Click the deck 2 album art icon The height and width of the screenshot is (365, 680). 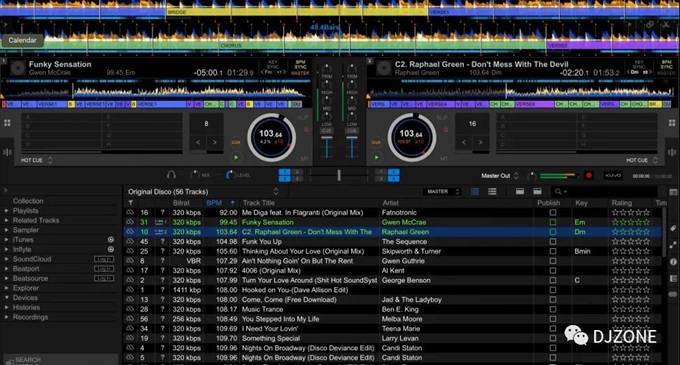tap(384, 68)
